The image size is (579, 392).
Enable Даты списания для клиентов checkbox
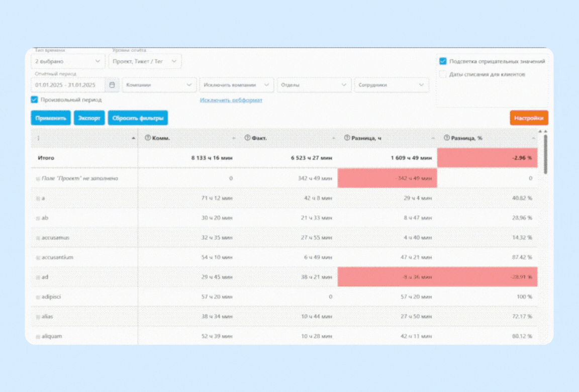tap(443, 74)
